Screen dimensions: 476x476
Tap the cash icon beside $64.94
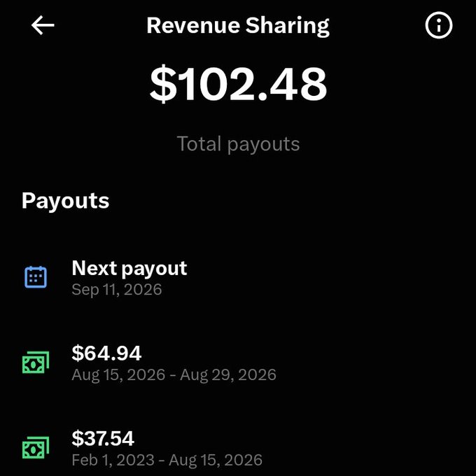pyautogui.click(x=36, y=362)
